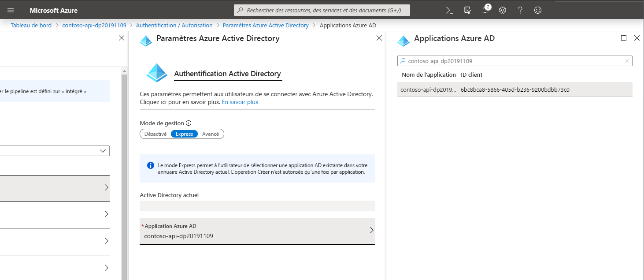Expand the first chevron row on the left

coord(106,188)
